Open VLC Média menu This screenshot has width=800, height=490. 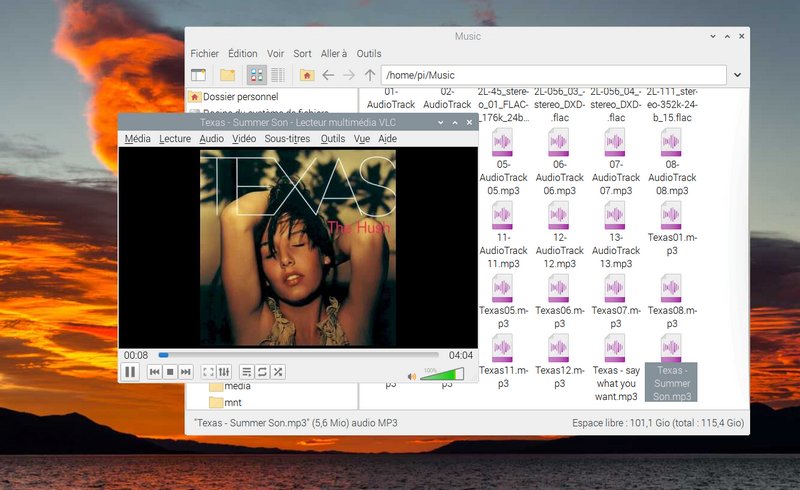point(138,139)
